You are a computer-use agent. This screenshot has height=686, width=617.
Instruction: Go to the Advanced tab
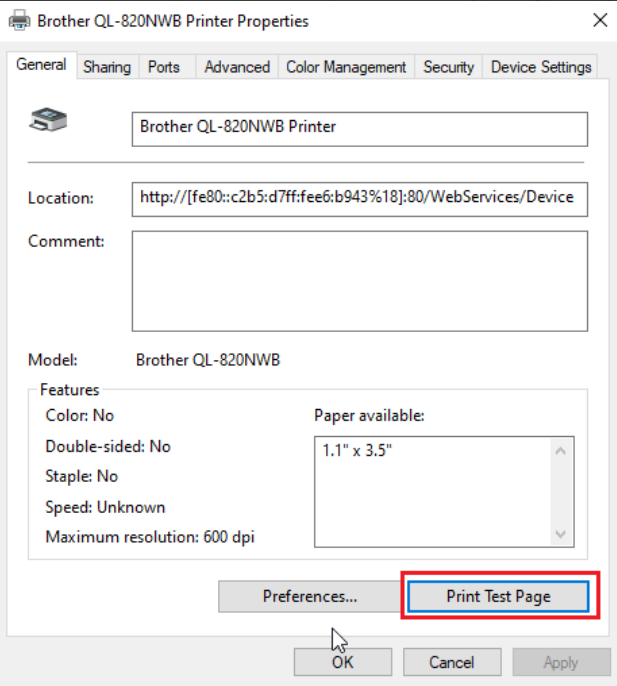(237, 67)
